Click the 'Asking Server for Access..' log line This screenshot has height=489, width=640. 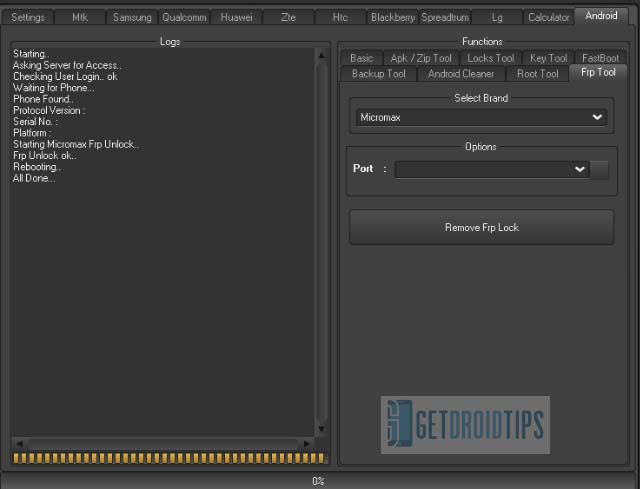67,65
